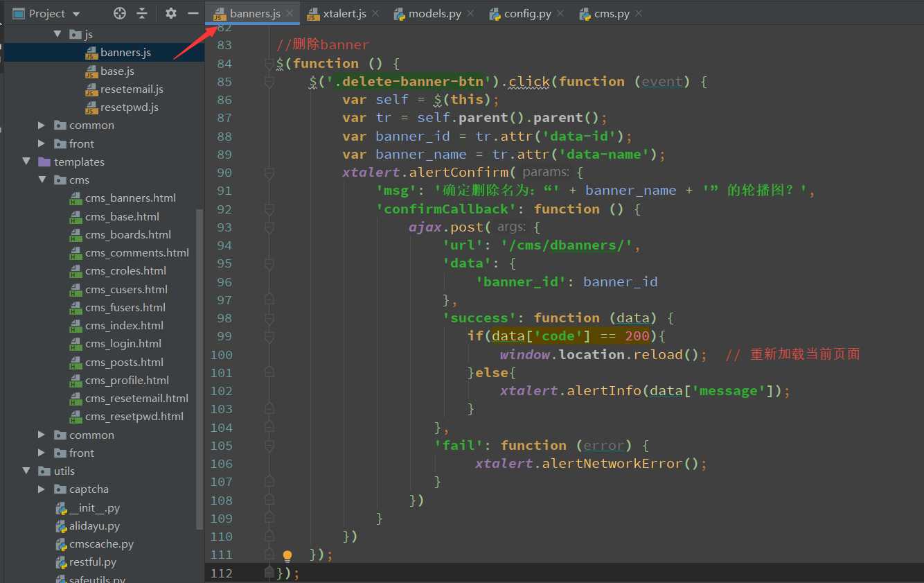The image size is (924, 583).
Task: Open cms_base.html in the tree
Action: click(122, 216)
